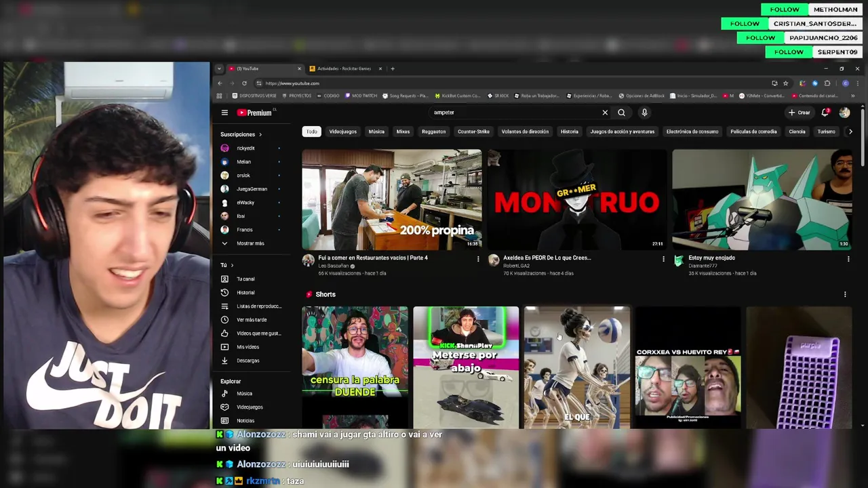Show more bookmarks with overflow chevron

853,96
